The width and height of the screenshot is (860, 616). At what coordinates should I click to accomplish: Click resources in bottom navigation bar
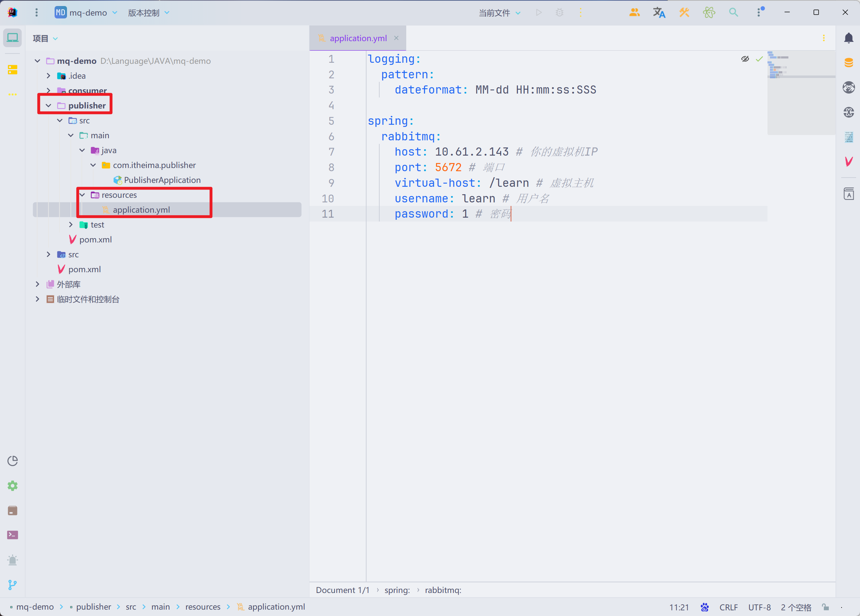point(202,606)
